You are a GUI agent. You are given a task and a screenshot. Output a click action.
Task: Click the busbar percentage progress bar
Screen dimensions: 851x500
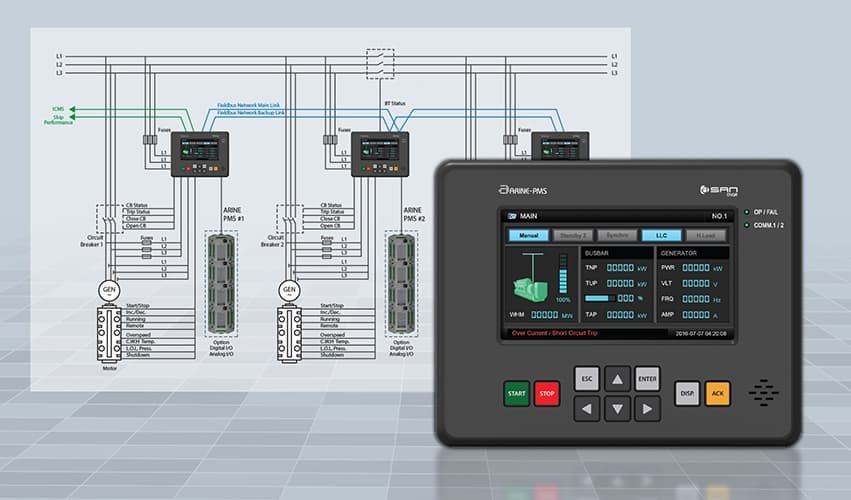tap(599, 299)
